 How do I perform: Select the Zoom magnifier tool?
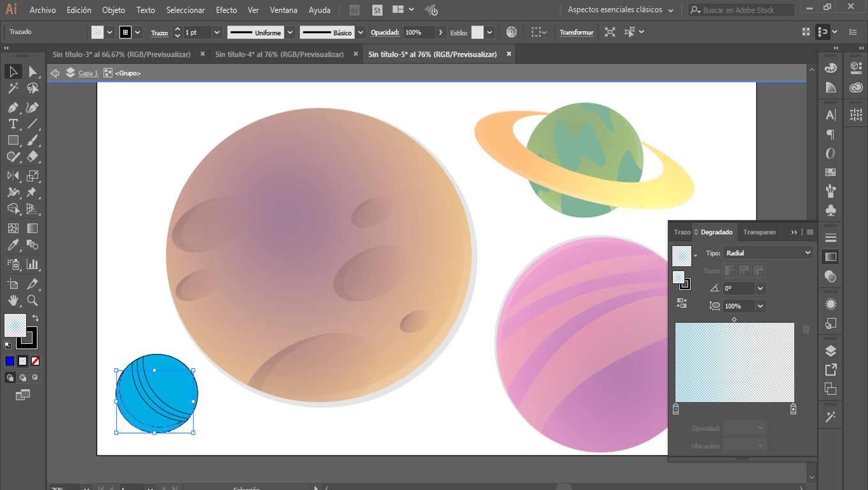(33, 300)
